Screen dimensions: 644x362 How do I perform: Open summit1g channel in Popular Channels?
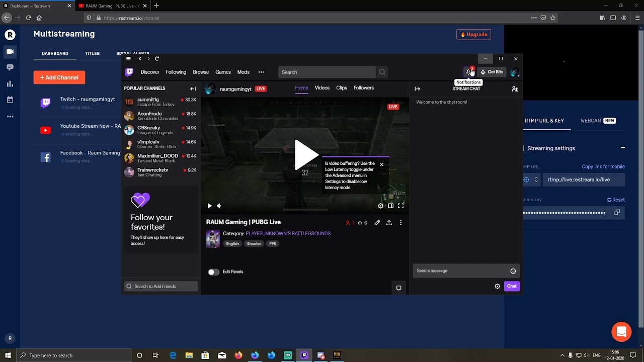point(160,102)
